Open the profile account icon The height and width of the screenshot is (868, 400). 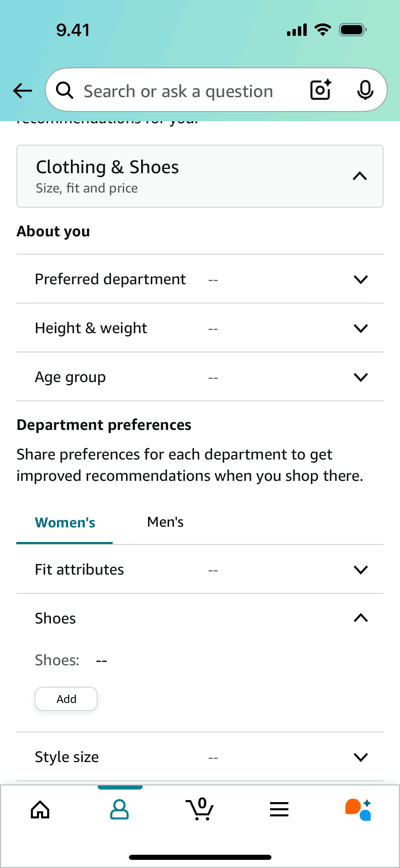120,810
